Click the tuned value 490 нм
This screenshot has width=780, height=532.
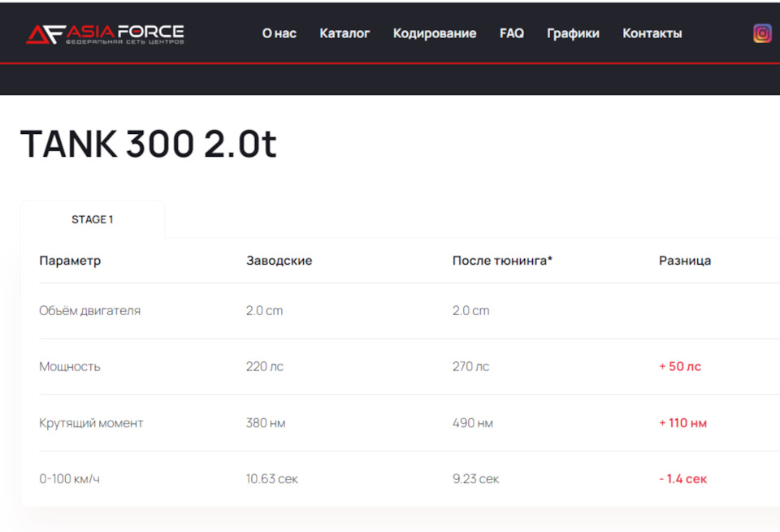point(473,423)
